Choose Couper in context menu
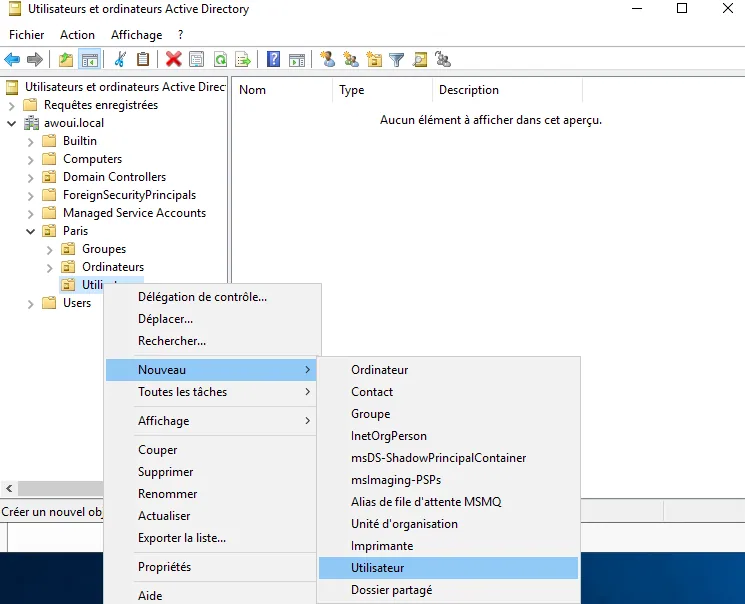745x604 pixels. pos(212,450)
